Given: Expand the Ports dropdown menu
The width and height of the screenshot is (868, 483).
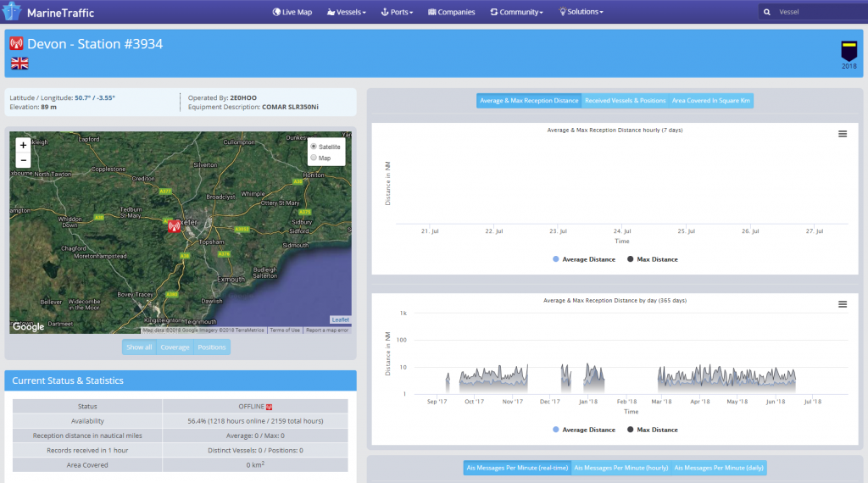Looking at the screenshot, I should (397, 12).
